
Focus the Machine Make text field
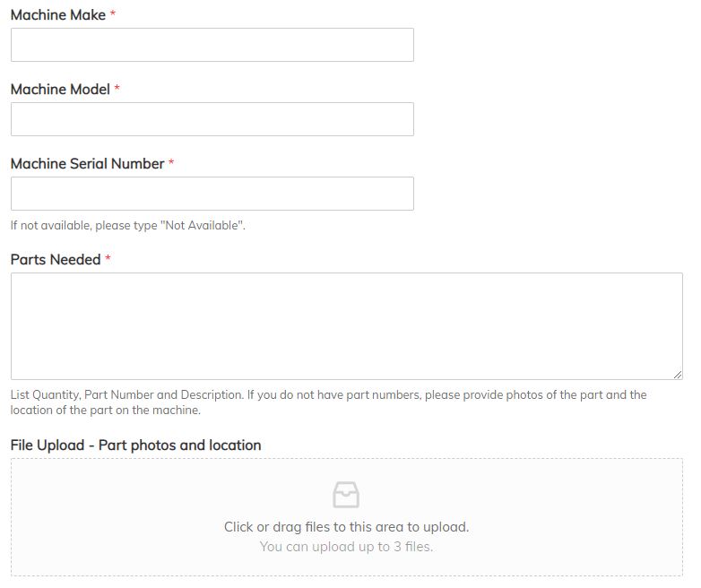(x=212, y=45)
